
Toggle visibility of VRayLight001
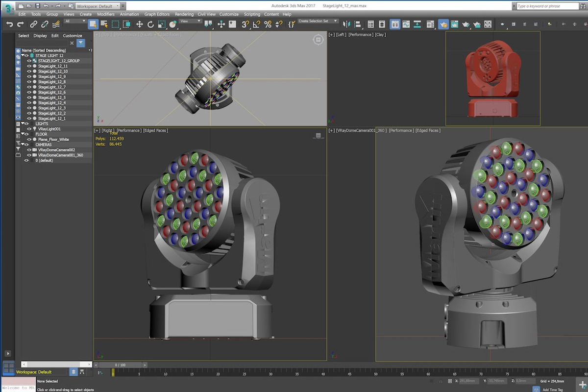coord(29,129)
